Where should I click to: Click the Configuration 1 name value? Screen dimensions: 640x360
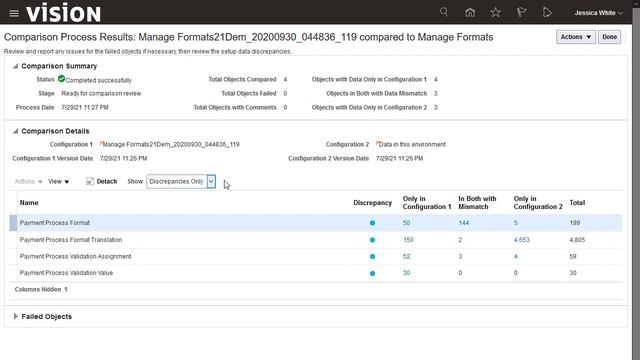click(x=171, y=144)
